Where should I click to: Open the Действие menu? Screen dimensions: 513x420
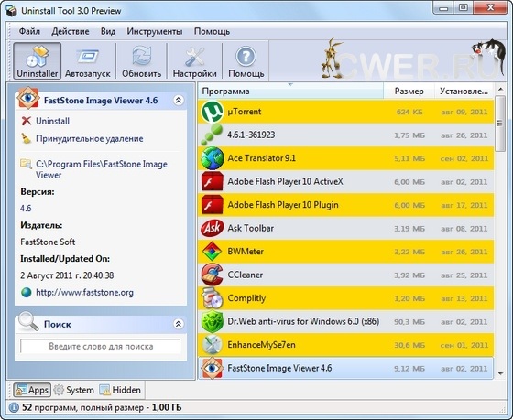[x=71, y=32]
